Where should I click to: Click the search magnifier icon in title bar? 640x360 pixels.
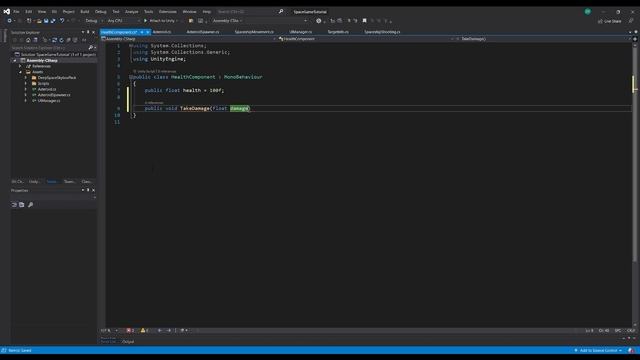coord(281,11)
